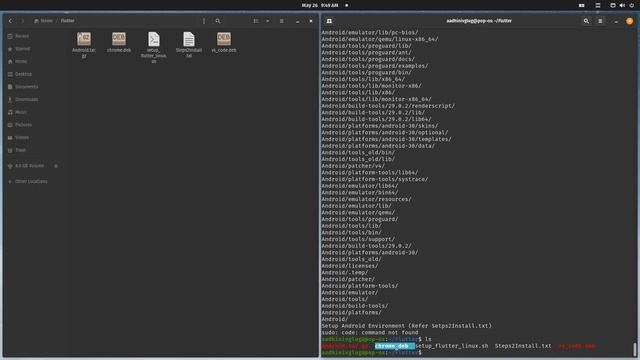Open a new terminal tab
Viewport: 640px width, 360px height.
pyautogui.click(x=329, y=21)
